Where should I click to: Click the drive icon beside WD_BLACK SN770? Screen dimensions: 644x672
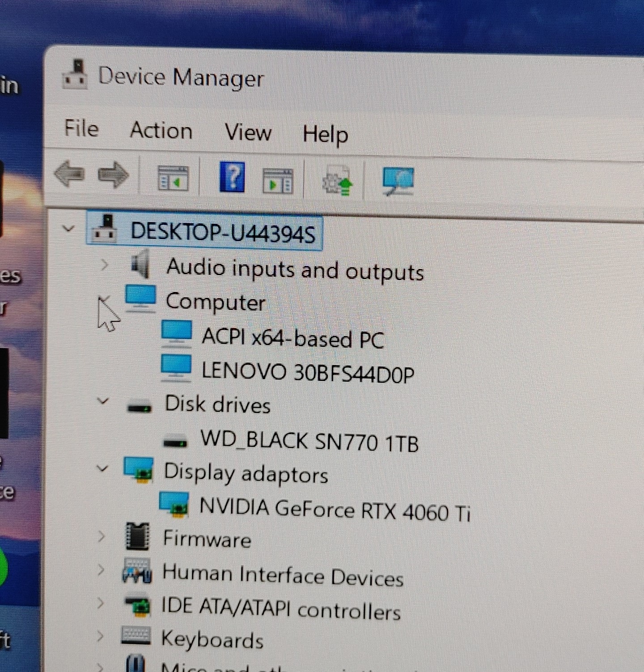coord(174,442)
